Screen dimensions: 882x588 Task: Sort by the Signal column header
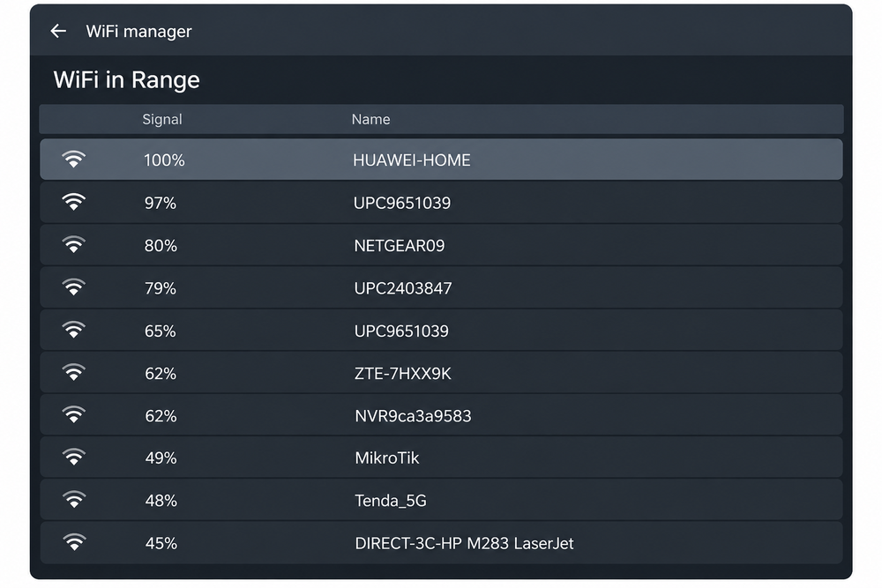pos(162,119)
